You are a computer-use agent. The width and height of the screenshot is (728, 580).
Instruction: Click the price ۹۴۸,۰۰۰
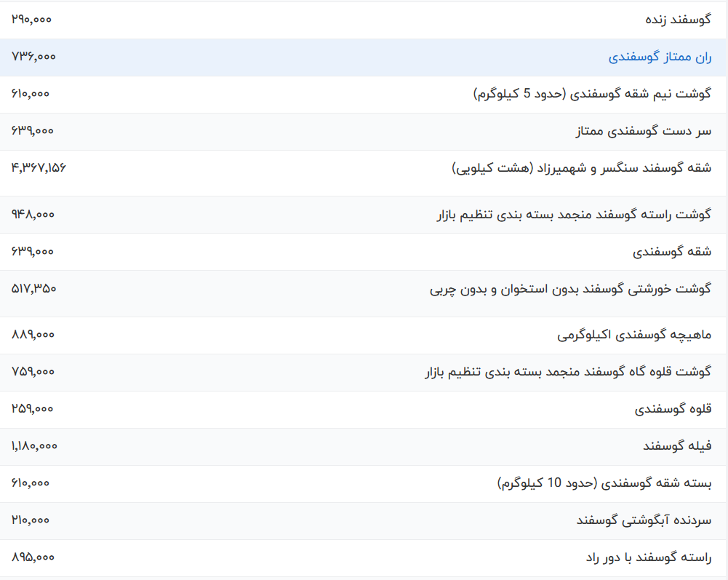tap(33, 215)
